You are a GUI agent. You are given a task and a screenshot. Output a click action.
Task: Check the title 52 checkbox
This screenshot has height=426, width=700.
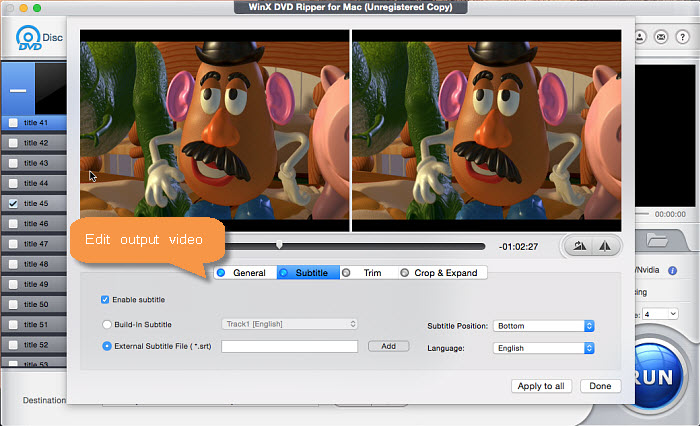13,345
